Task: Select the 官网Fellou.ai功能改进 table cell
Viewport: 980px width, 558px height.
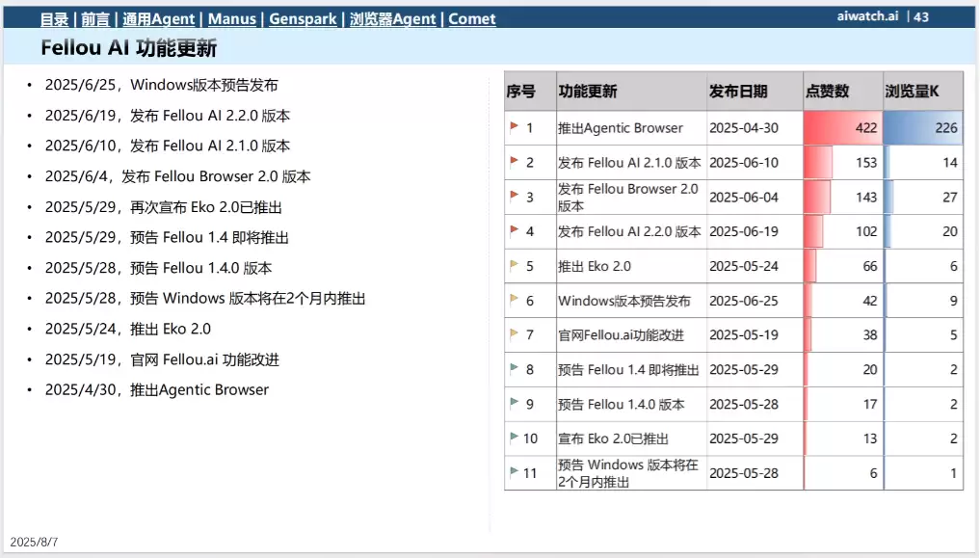Action: point(631,335)
